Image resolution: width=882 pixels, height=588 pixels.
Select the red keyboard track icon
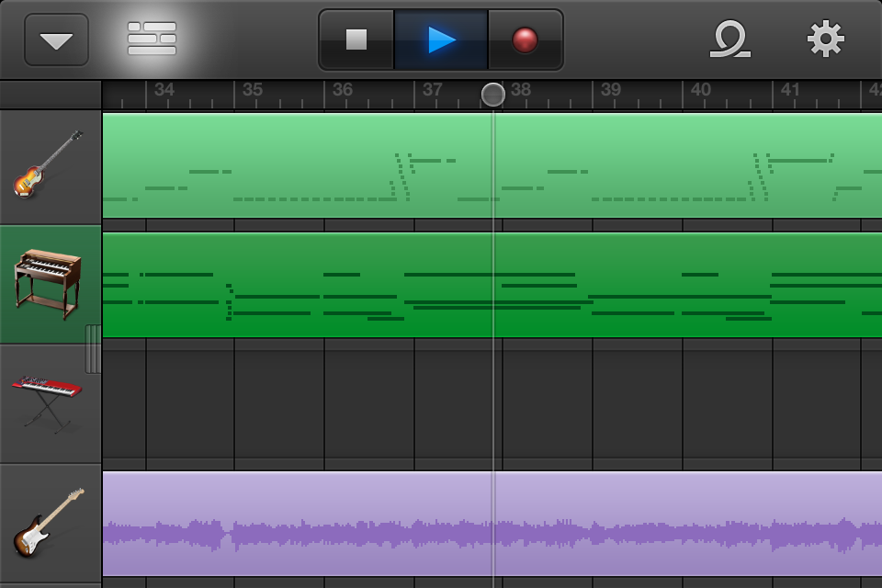click(x=47, y=403)
